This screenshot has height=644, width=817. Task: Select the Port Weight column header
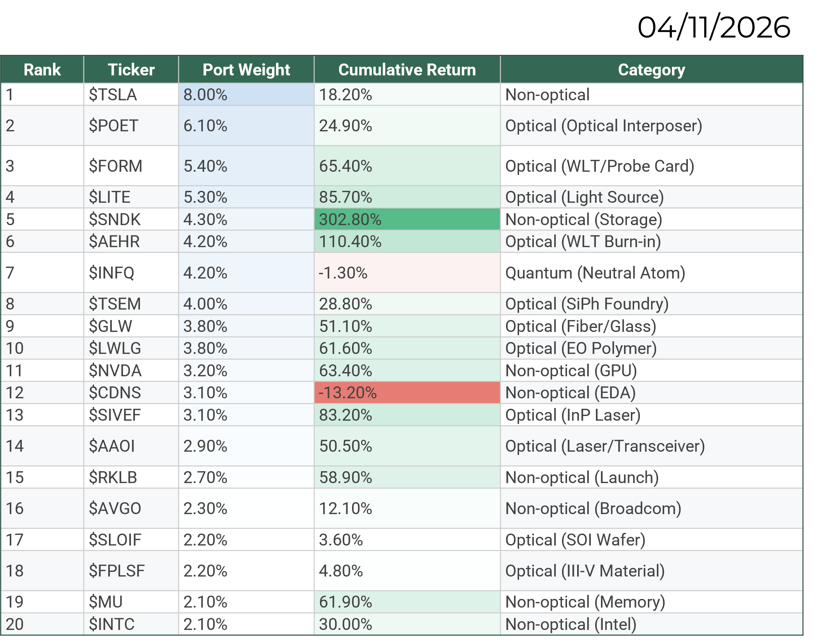(x=246, y=70)
